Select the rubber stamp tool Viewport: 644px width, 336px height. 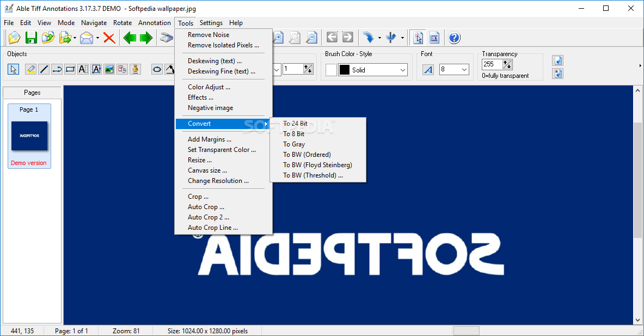click(136, 69)
